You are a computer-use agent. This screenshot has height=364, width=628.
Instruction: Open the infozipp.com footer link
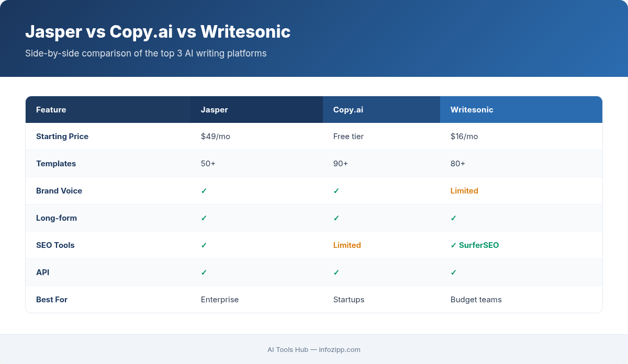point(339,350)
